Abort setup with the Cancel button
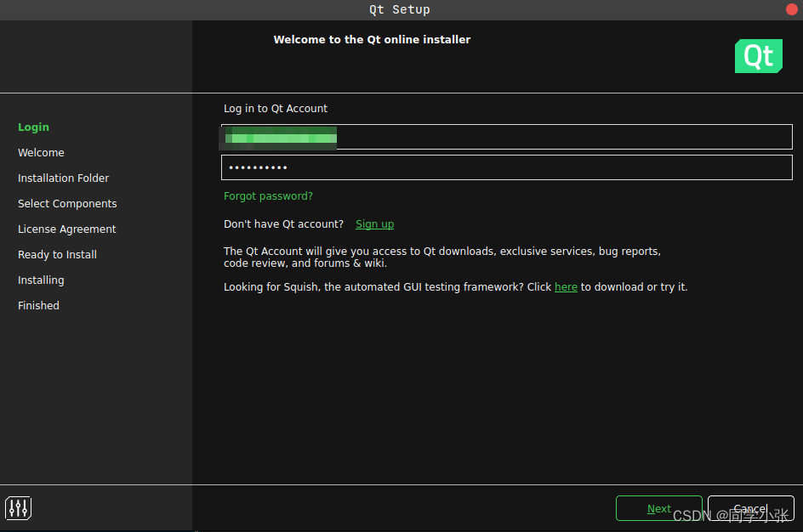 [751, 508]
